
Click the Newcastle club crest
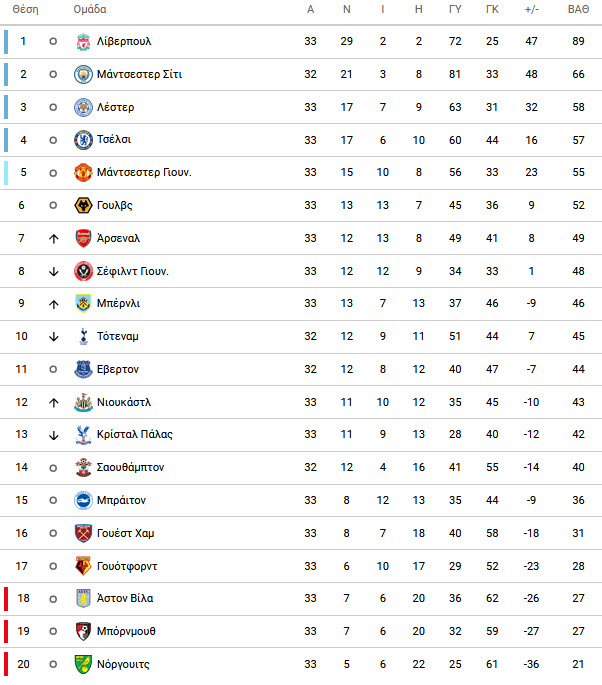[83, 402]
